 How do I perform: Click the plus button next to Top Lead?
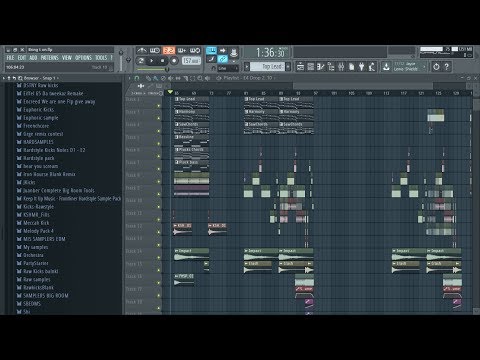(288, 67)
